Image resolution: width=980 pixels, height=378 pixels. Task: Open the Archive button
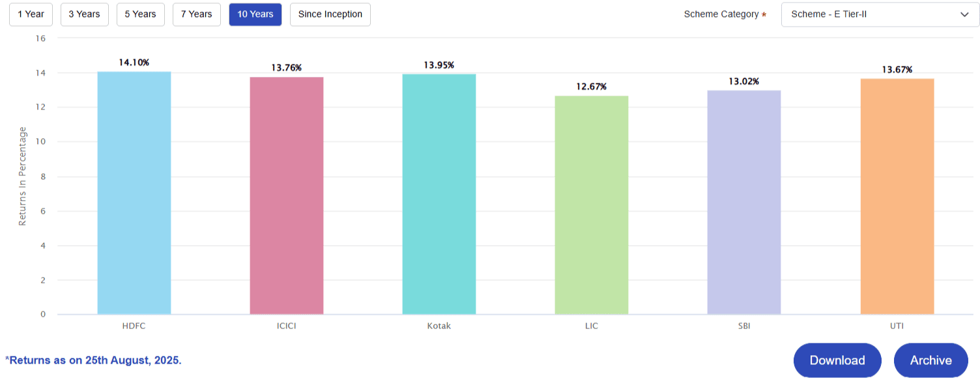pyautogui.click(x=930, y=360)
